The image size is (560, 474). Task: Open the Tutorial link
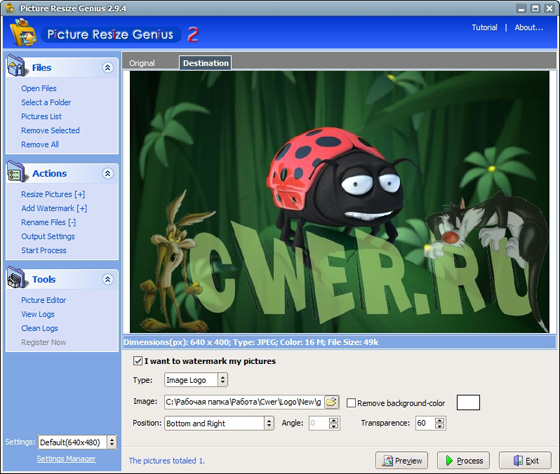point(484,28)
